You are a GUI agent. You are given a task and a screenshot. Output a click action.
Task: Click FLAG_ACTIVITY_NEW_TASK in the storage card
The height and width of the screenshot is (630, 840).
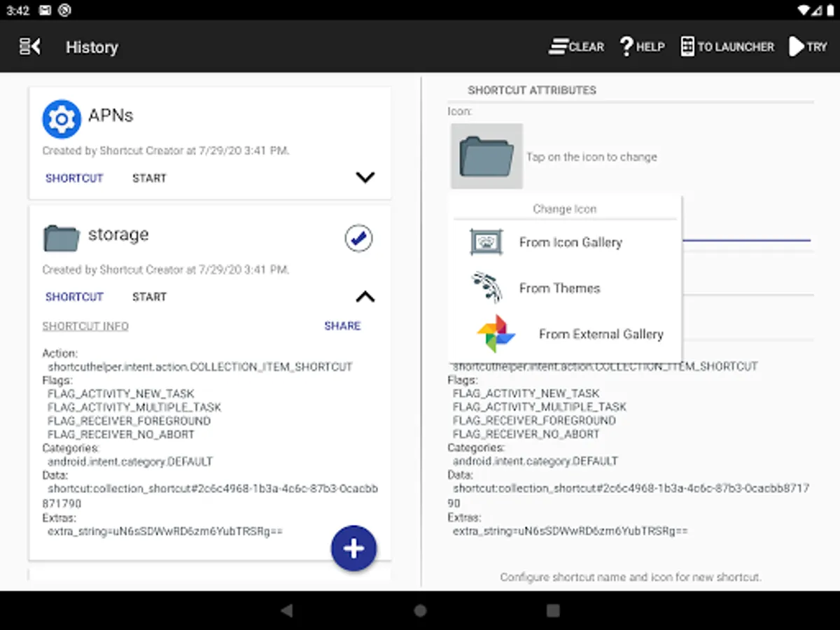click(121, 393)
